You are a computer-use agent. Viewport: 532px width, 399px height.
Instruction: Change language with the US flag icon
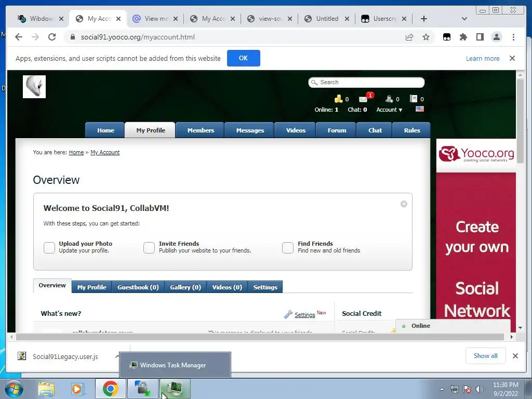tap(420, 109)
